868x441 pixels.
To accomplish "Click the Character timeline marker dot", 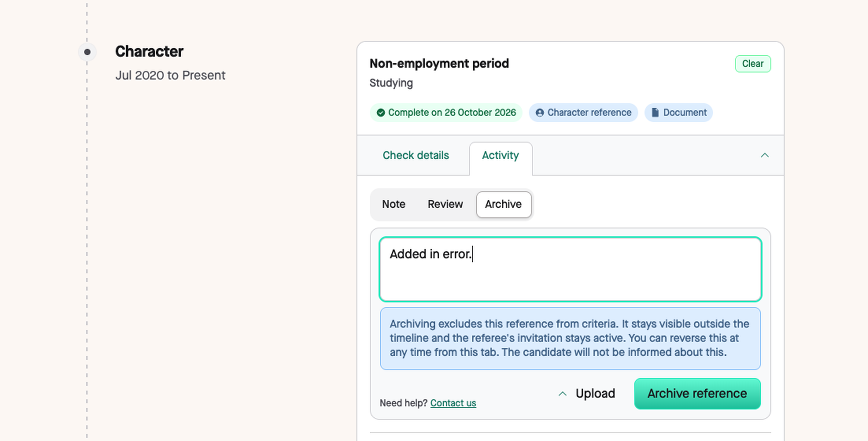I will tap(87, 52).
